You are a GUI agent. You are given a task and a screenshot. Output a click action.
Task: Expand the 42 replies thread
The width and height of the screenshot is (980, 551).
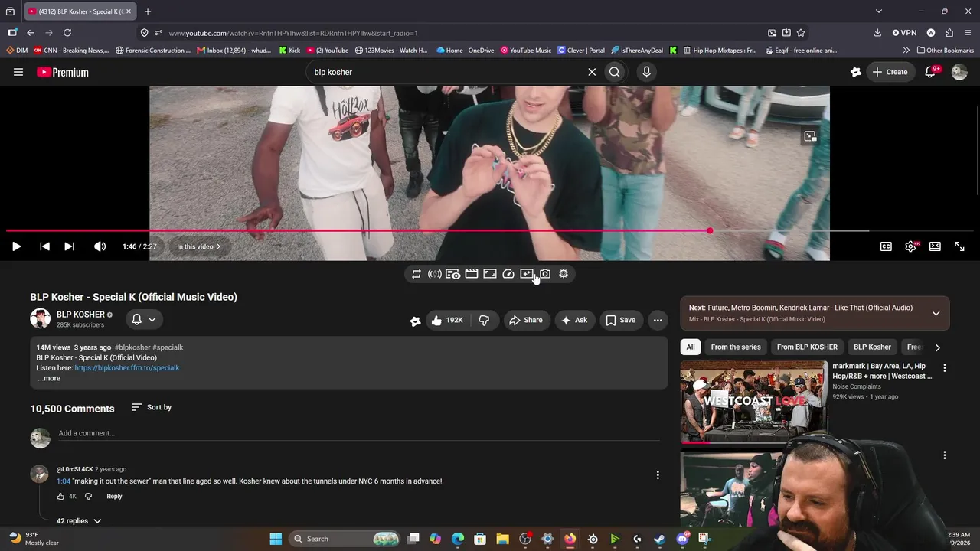[79, 521]
